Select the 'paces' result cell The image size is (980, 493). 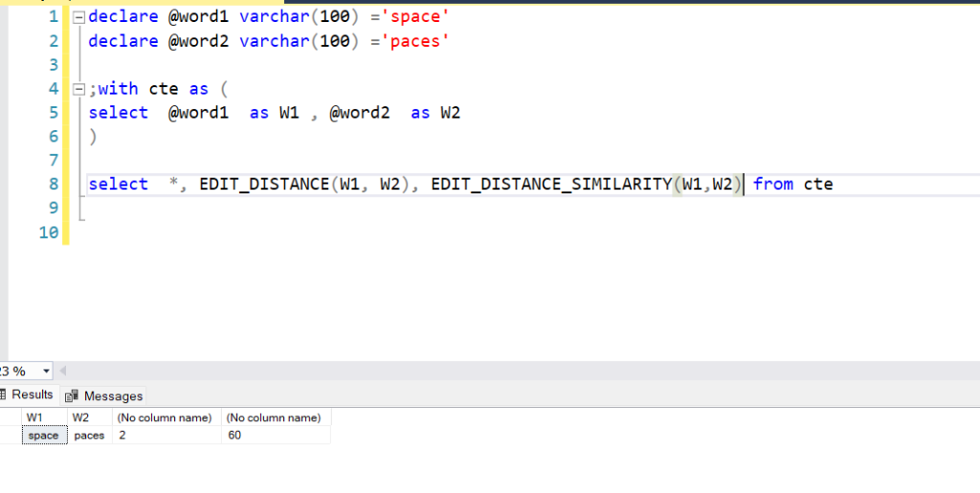tap(89, 436)
